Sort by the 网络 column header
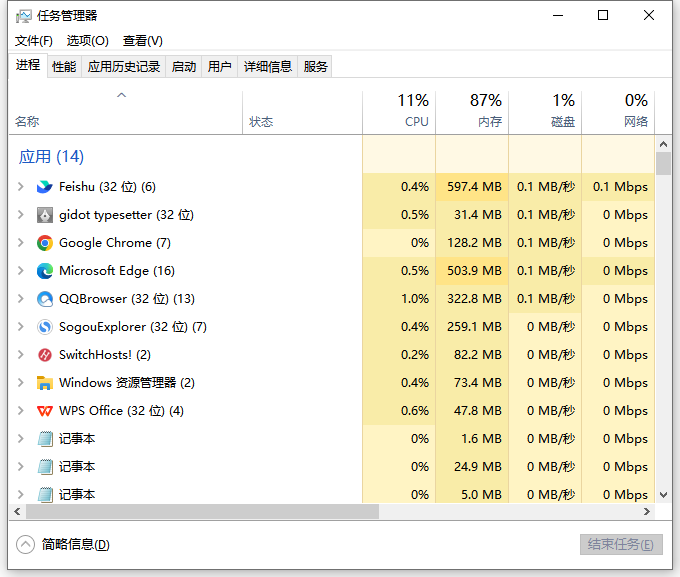 click(x=618, y=113)
